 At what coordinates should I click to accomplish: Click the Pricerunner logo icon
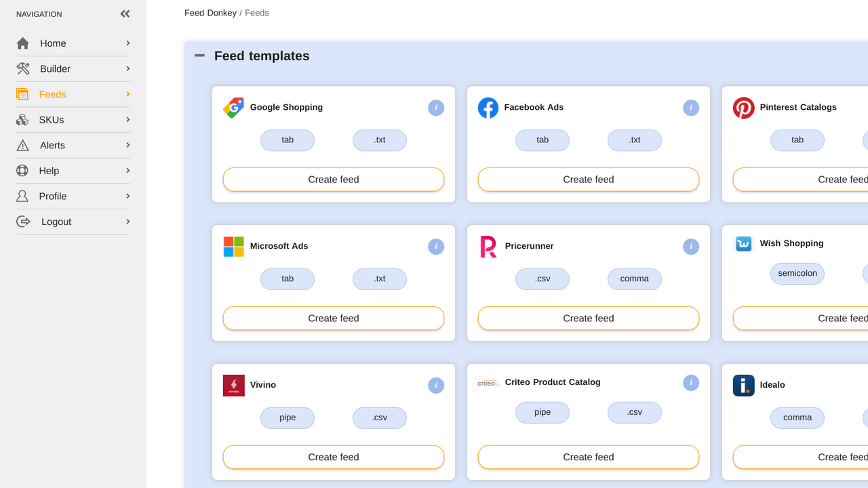(488, 246)
